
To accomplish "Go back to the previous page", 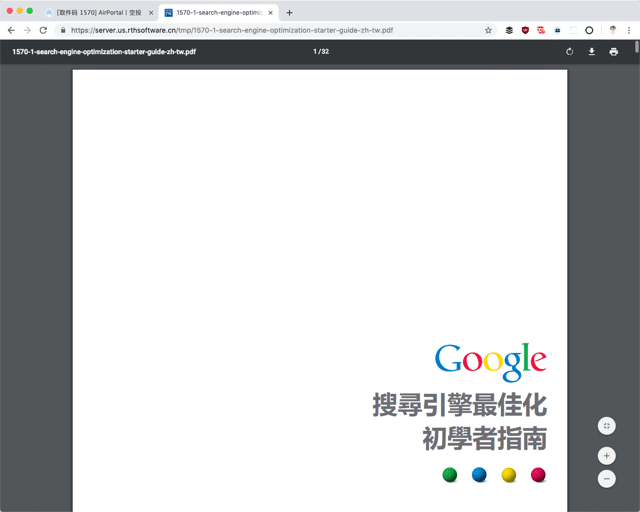I will pos(11,30).
